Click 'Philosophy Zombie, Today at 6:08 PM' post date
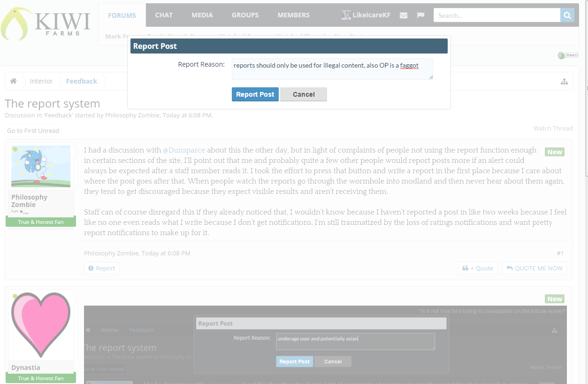Screen dimensions: 588x384 click(x=137, y=253)
